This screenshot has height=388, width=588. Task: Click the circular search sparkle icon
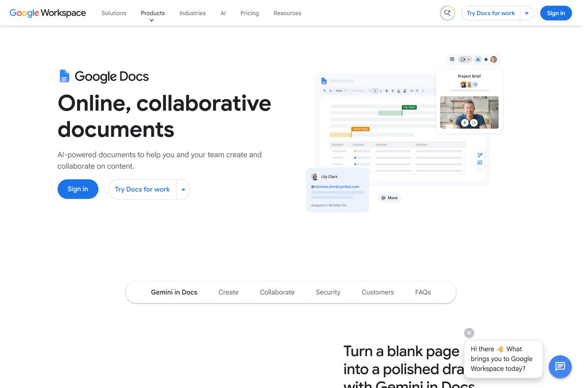point(447,13)
